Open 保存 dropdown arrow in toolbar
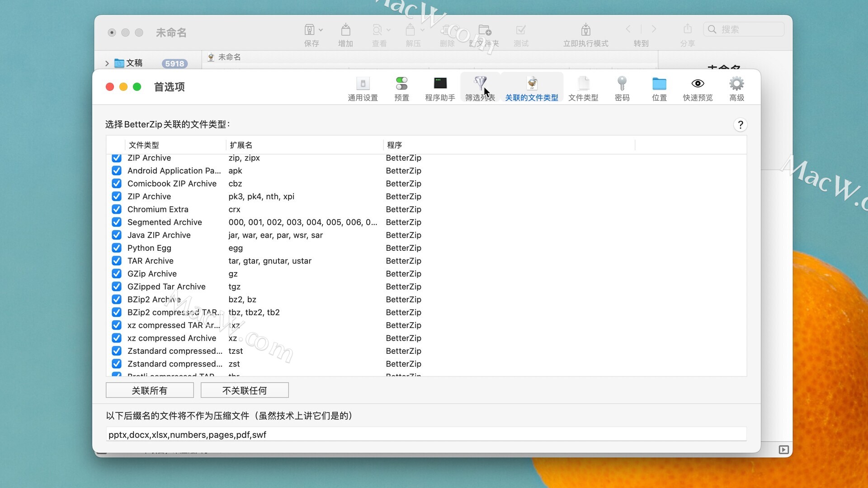868x488 pixels. point(321,30)
